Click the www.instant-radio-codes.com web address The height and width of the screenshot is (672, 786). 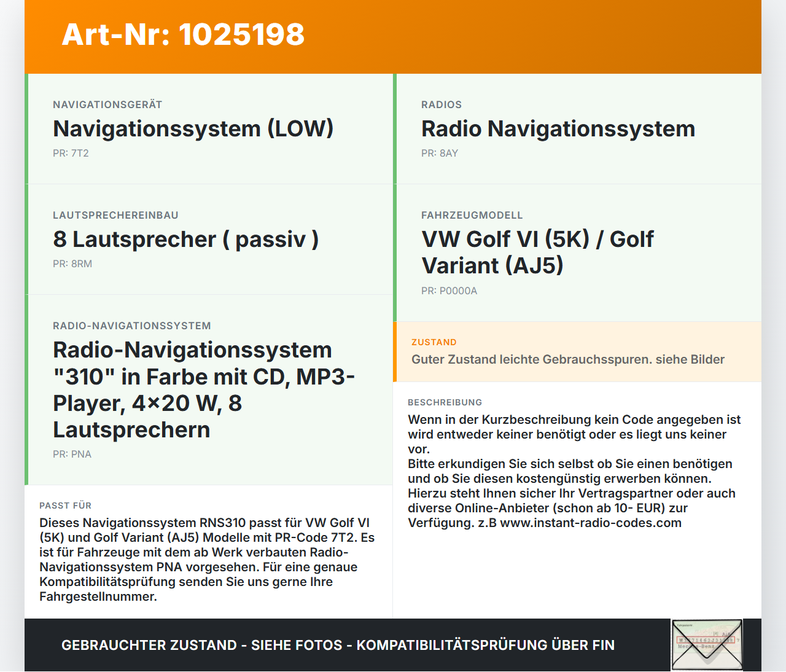[x=590, y=523]
